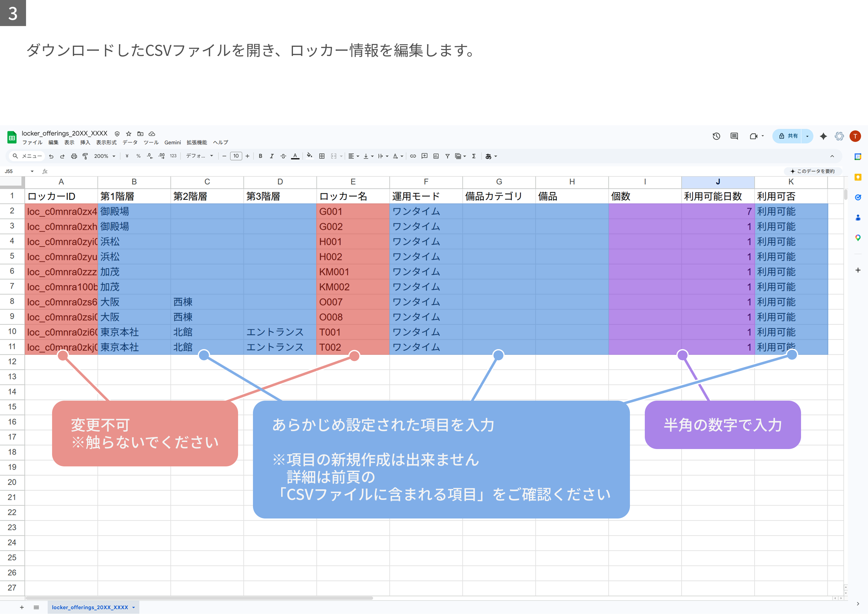Click the insert chart icon
This screenshot has height=614, width=868.
click(x=436, y=156)
